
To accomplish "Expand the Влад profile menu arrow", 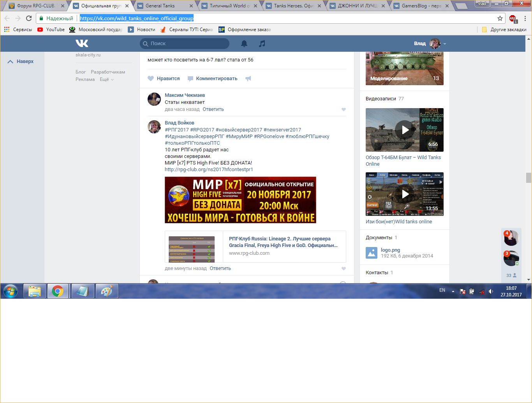I will click(445, 44).
